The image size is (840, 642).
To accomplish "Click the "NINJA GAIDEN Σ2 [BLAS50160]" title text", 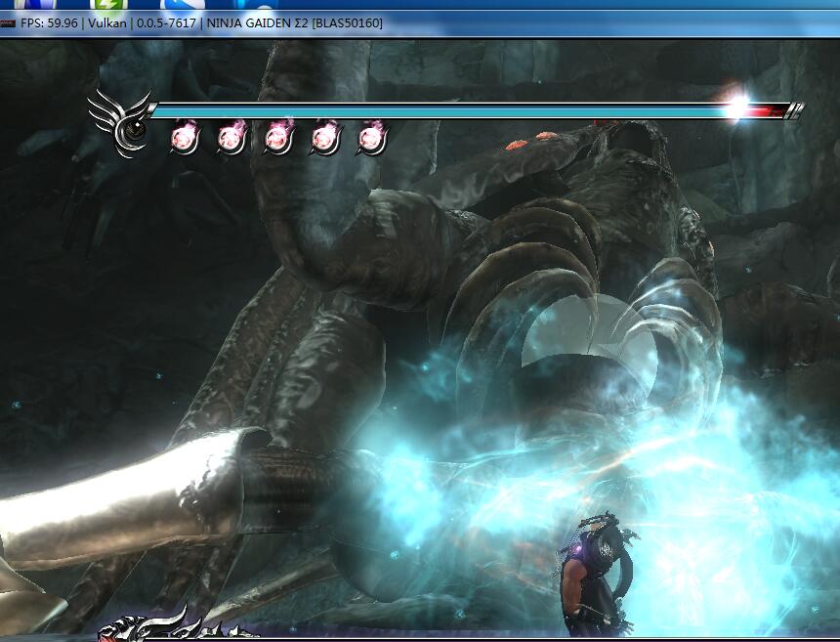I will [x=295, y=23].
